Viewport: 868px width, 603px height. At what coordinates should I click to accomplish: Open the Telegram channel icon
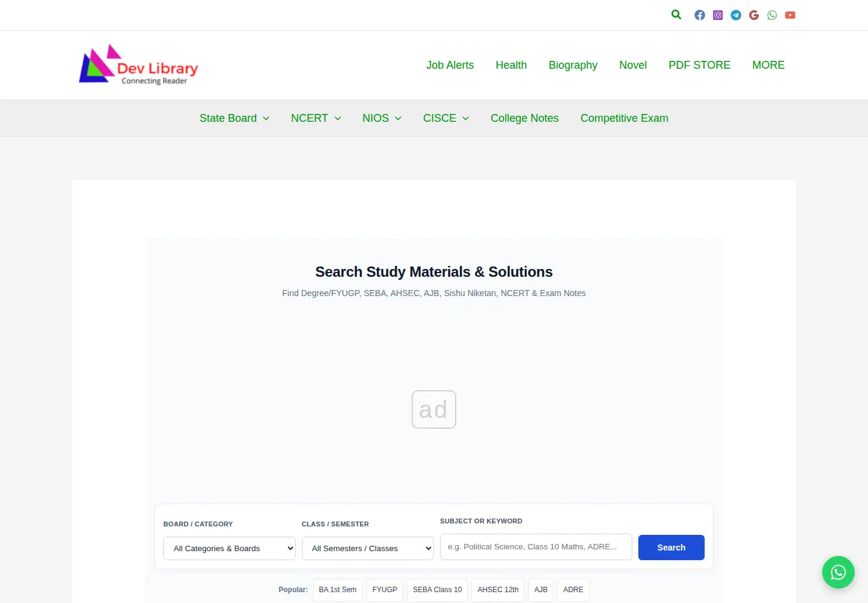pyautogui.click(x=736, y=15)
